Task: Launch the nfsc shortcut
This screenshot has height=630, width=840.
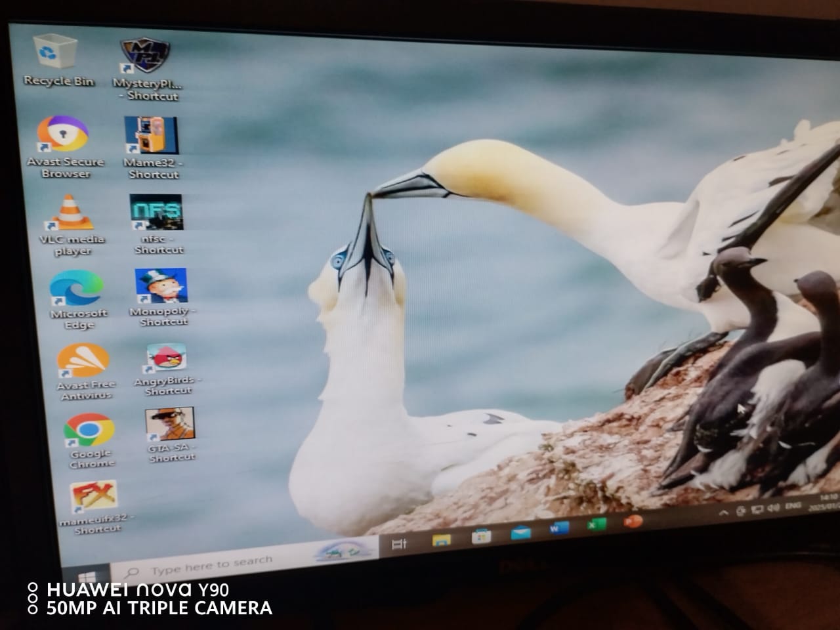Action: click(156, 213)
